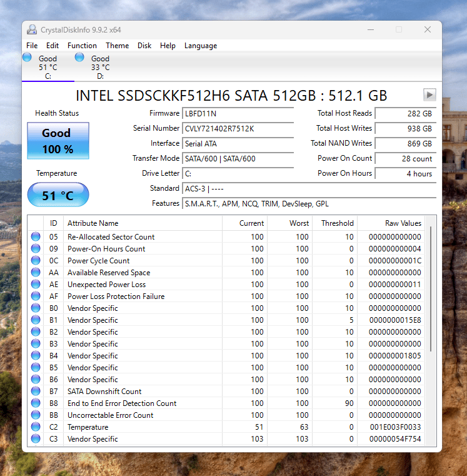Click the Worst column header
This screenshot has width=467, height=476.
click(x=290, y=223)
